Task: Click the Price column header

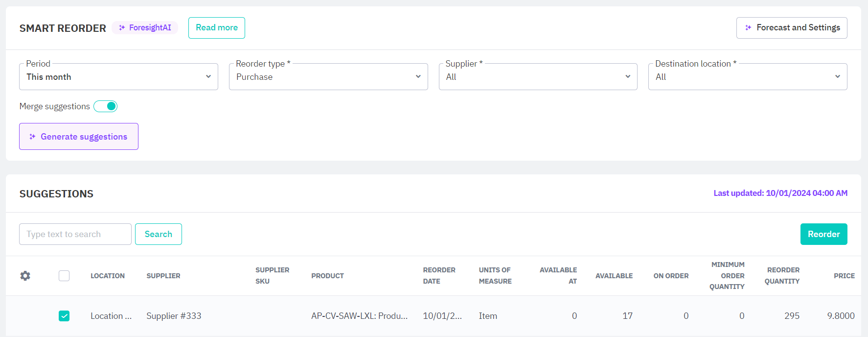Action: [844, 276]
